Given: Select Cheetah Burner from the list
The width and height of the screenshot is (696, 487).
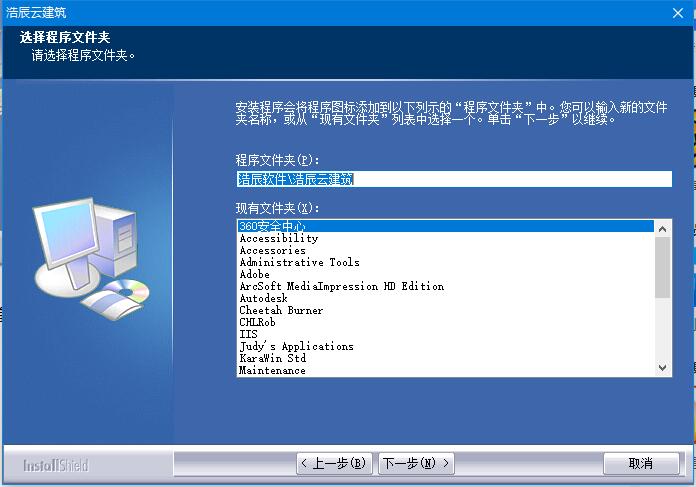Looking at the screenshot, I should 281,310.
